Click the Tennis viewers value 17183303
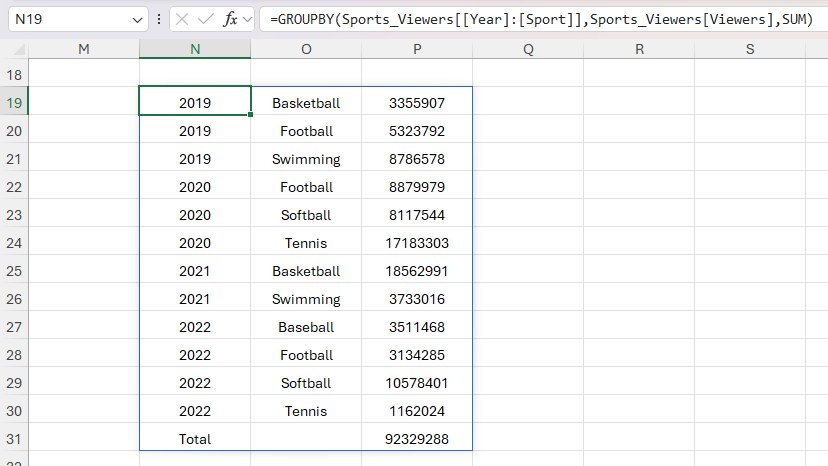 click(x=416, y=243)
